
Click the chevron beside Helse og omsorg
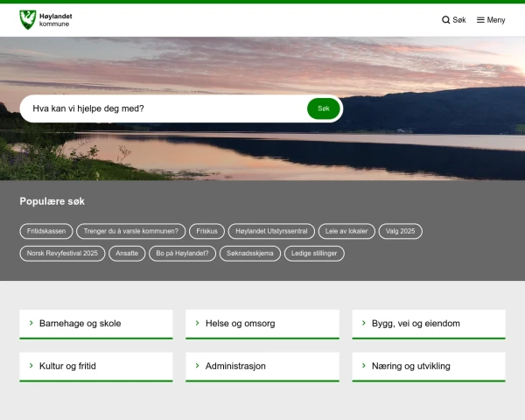click(197, 323)
